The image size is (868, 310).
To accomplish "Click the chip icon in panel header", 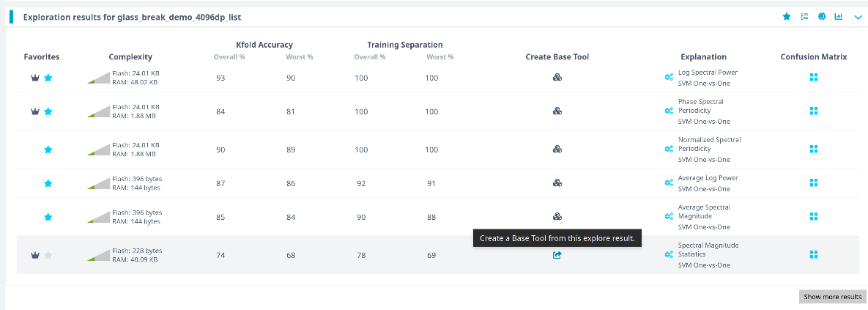I will tap(822, 16).
